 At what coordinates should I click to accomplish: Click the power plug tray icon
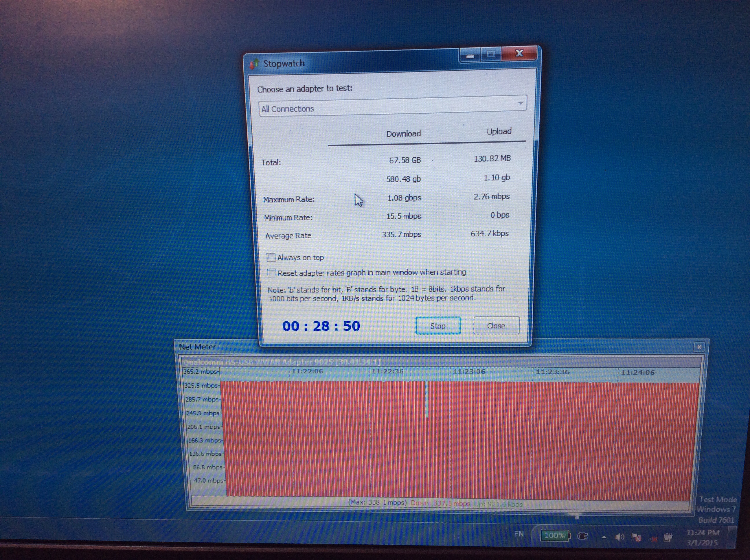coord(582,536)
